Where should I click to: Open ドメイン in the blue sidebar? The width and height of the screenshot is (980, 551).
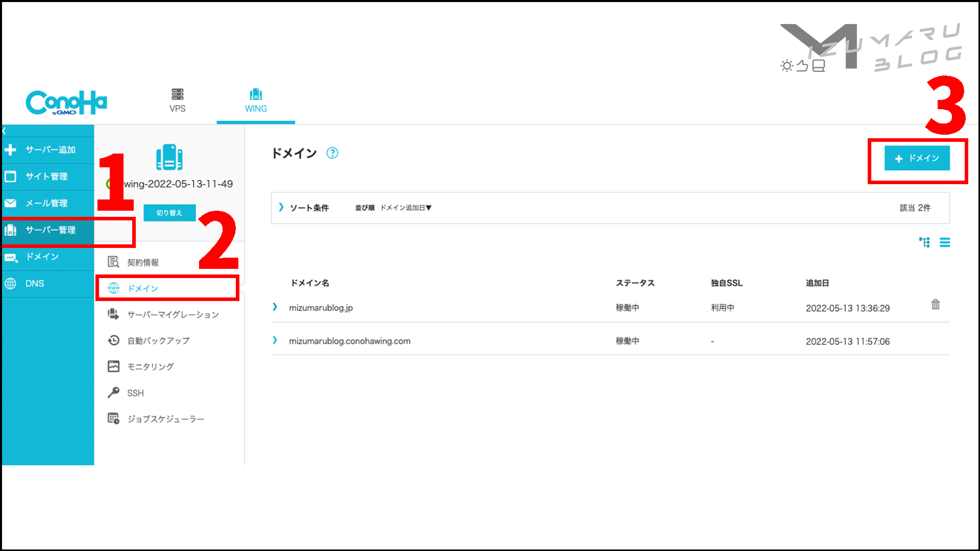pos(48,257)
